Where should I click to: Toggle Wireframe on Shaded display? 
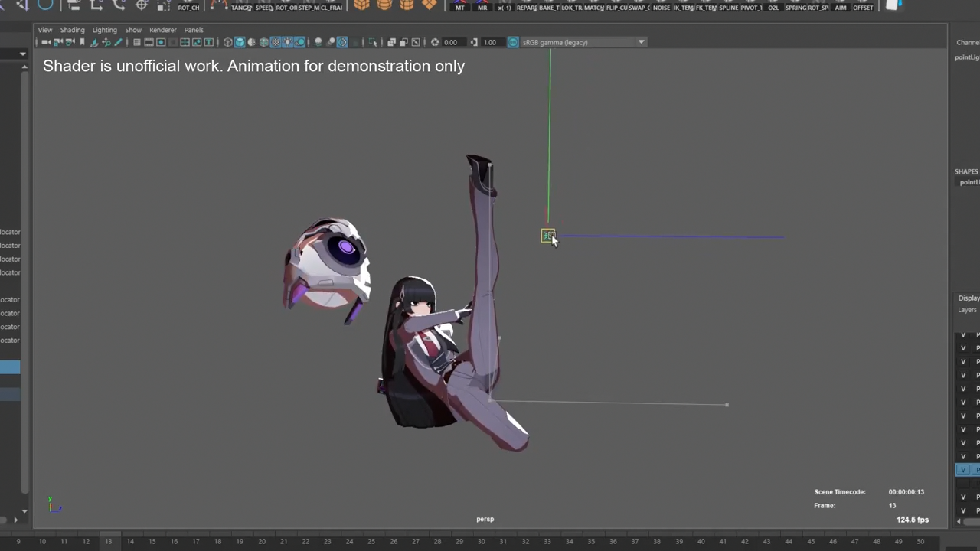[x=263, y=42]
